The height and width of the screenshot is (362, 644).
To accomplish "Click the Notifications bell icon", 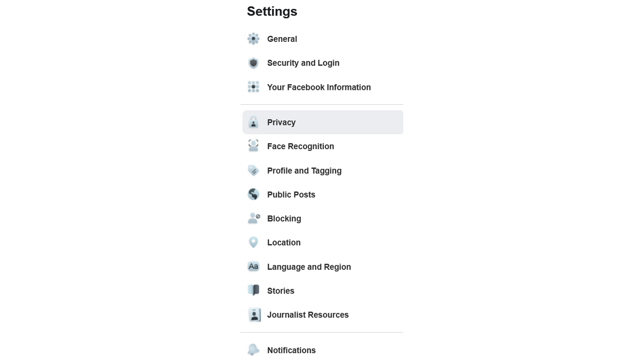I will 253,350.
